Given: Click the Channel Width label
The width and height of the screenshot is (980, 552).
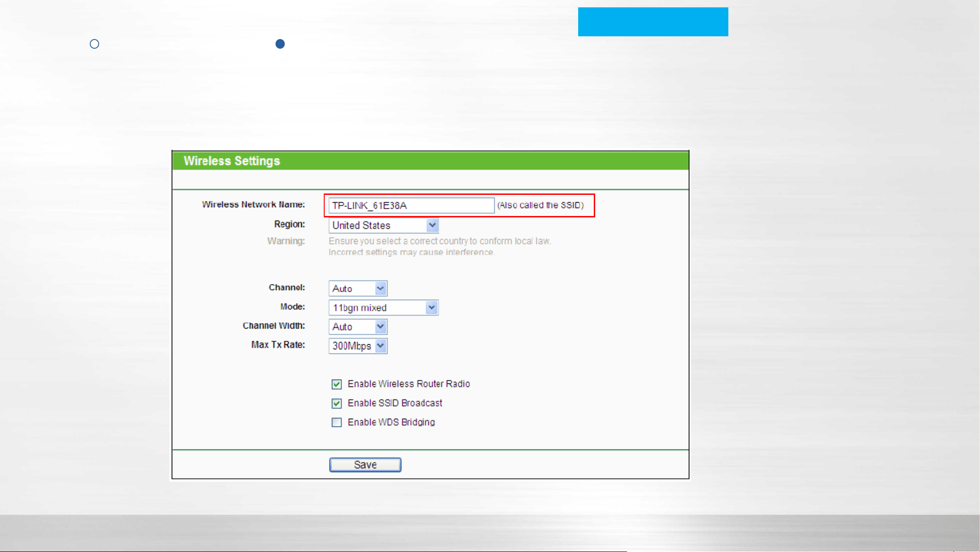Looking at the screenshot, I should coord(274,326).
